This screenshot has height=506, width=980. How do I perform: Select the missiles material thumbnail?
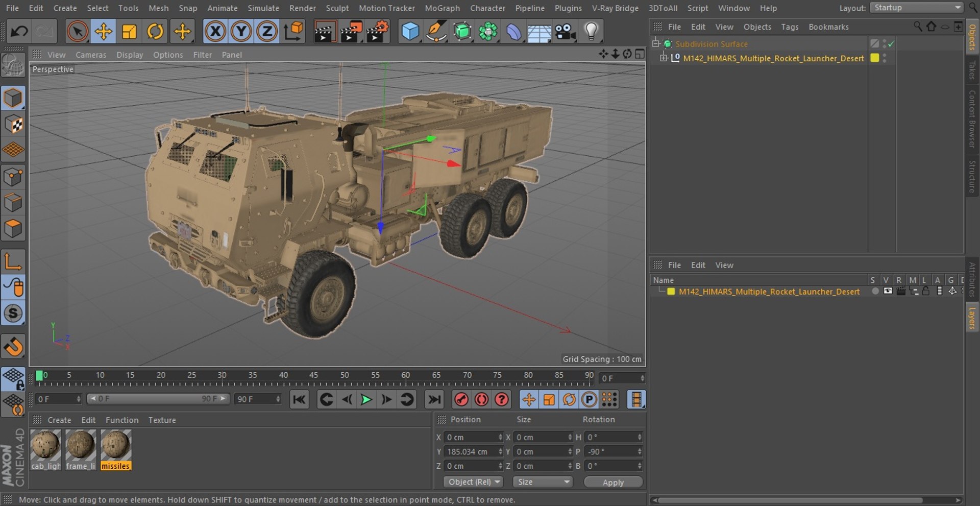tap(116, 450)
